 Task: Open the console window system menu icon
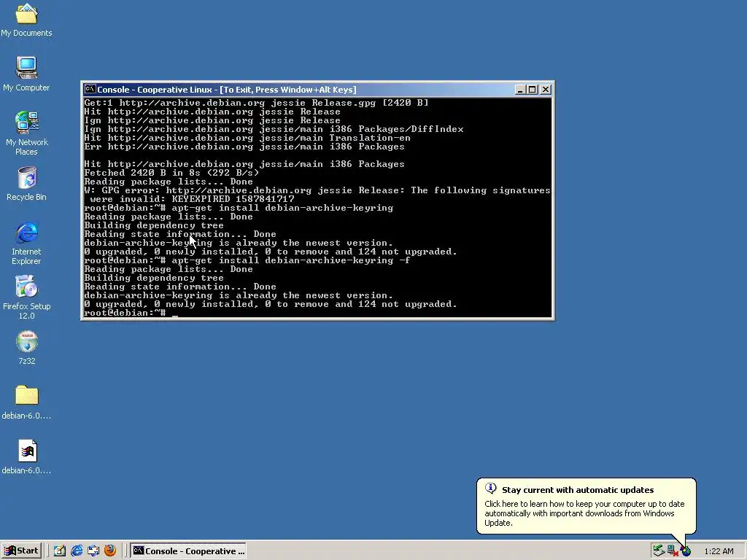pyautogui.click(x=90, y=89)
